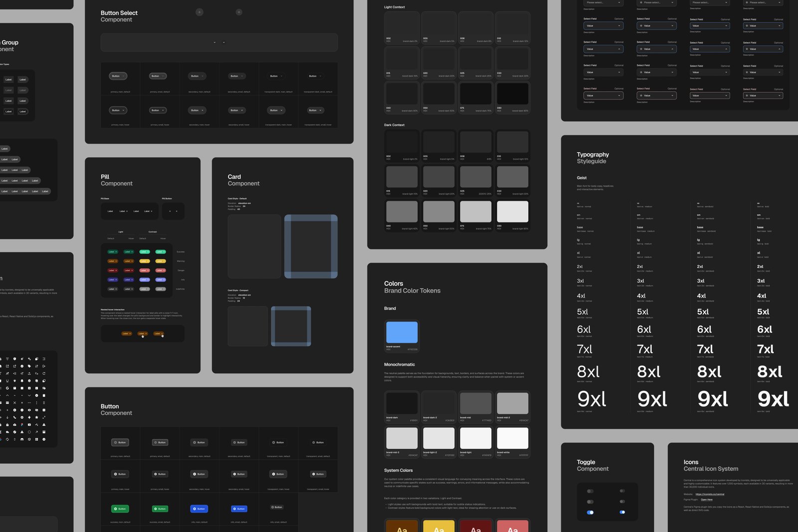
Task: Open the iconists.co/central website link
Action: pos(710,494)
